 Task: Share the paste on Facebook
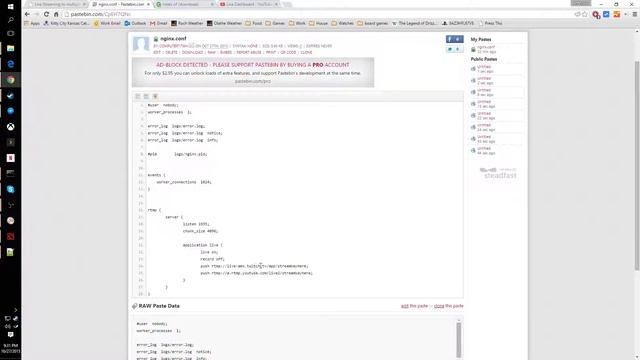(454, 39)
